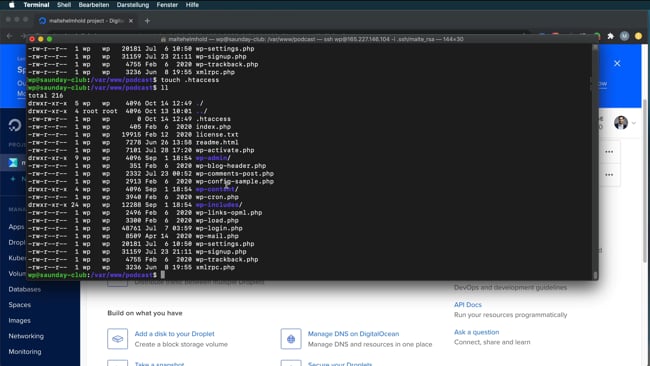Image resolution: width=650 pixels, height=366 pixels.
Task: Expand the user account dropdown chevron
Action: [x=633, y=123]
